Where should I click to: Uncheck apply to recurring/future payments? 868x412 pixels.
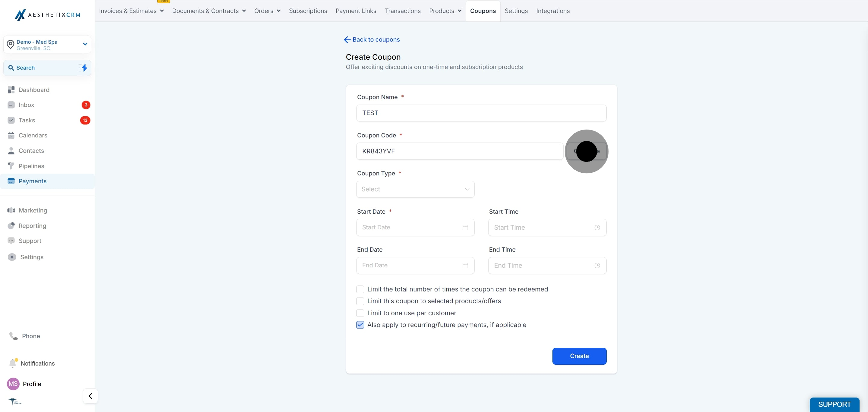pos(360,325)
